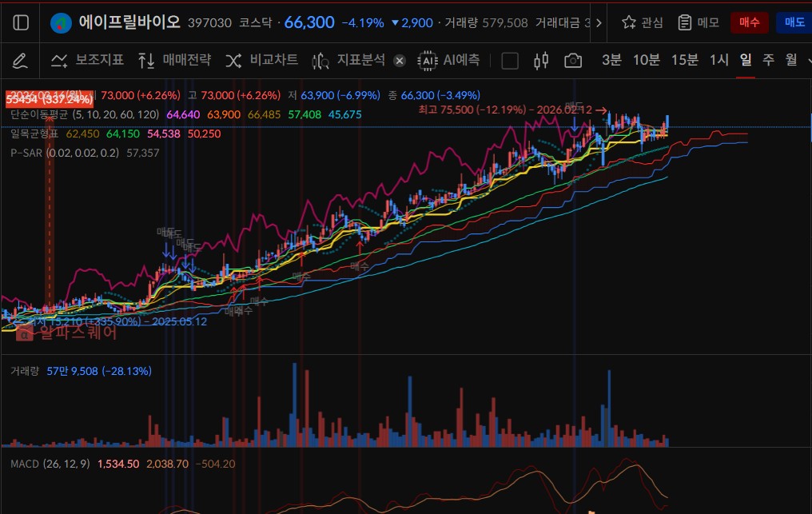
Task: Open AI예측 prediction feature
Action: click(449, 60)
